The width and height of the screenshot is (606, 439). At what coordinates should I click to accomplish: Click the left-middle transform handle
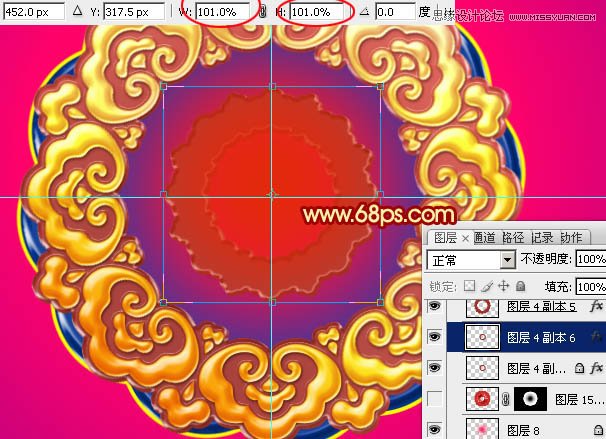pyautogui.click(x=163, y=194)
